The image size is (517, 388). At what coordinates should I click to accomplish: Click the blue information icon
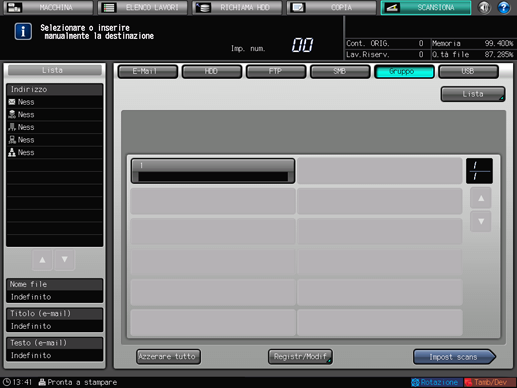click(x=23, y=32)
